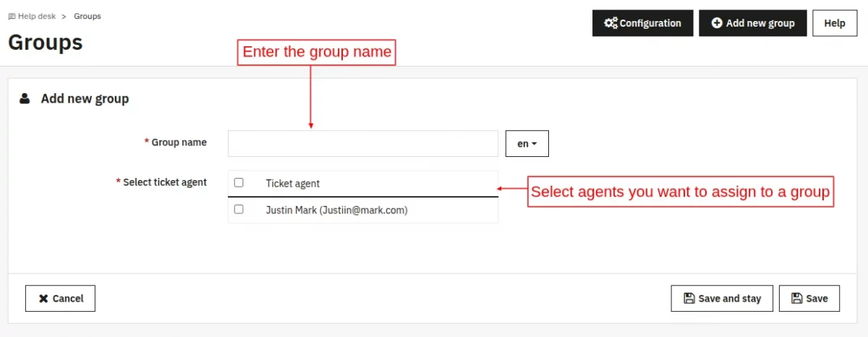Click the Save button
This screenshot has width=868, height=337.
(x=809, y=298)
